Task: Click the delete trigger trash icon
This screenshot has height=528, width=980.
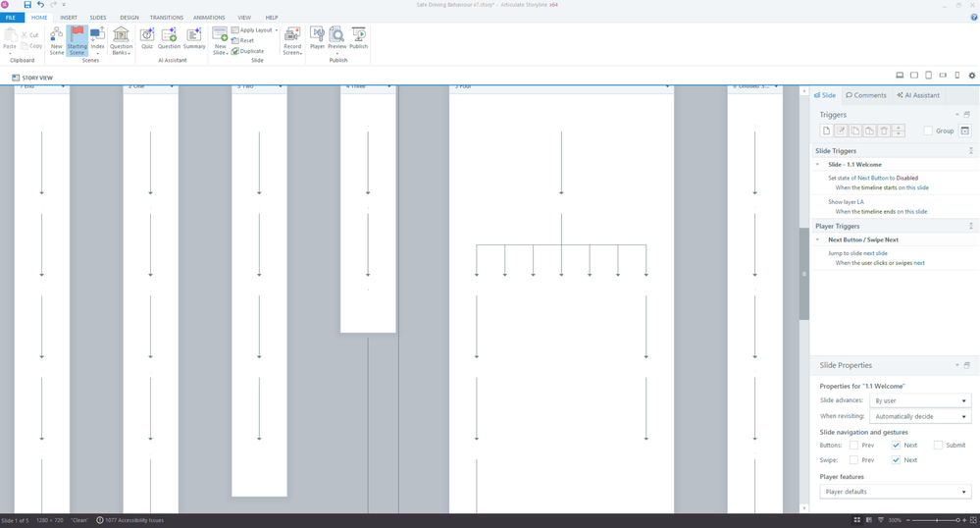Action: [x=884, y=131]
